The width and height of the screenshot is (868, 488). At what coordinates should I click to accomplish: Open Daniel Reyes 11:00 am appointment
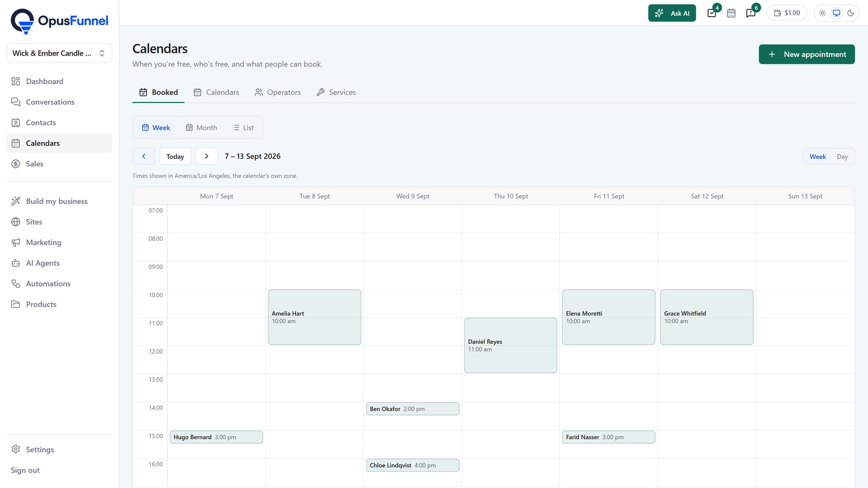coord(511,345)
